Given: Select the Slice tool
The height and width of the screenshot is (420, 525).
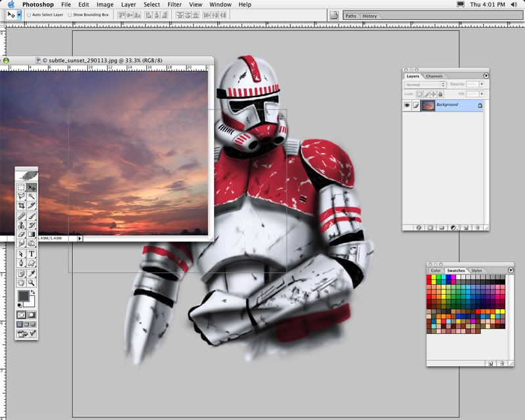Looking at the screenshot, I should [31, 205].
